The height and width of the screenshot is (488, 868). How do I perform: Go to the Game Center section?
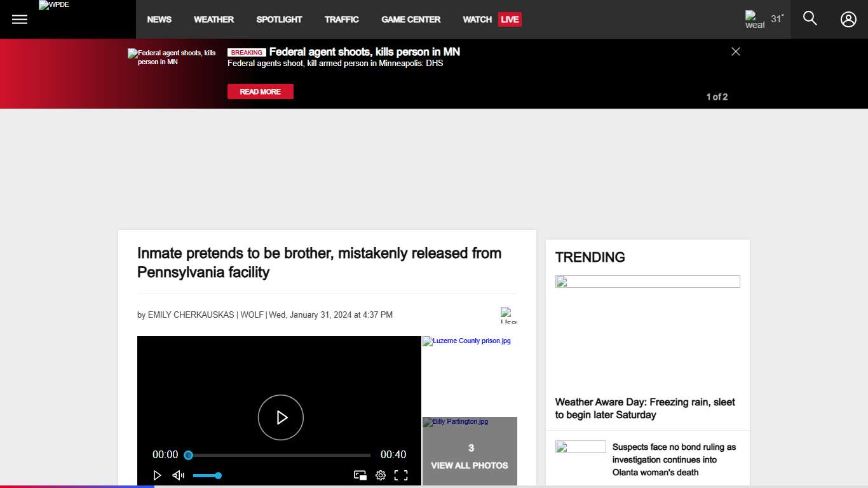pos(410,19)
